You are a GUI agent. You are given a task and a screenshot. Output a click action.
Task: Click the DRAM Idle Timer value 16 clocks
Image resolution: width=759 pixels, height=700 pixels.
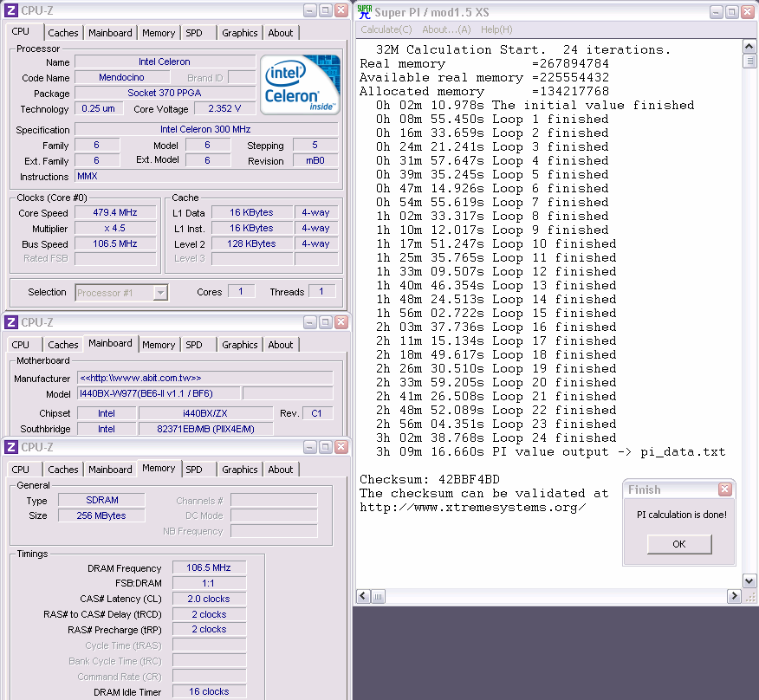point(209,692)
